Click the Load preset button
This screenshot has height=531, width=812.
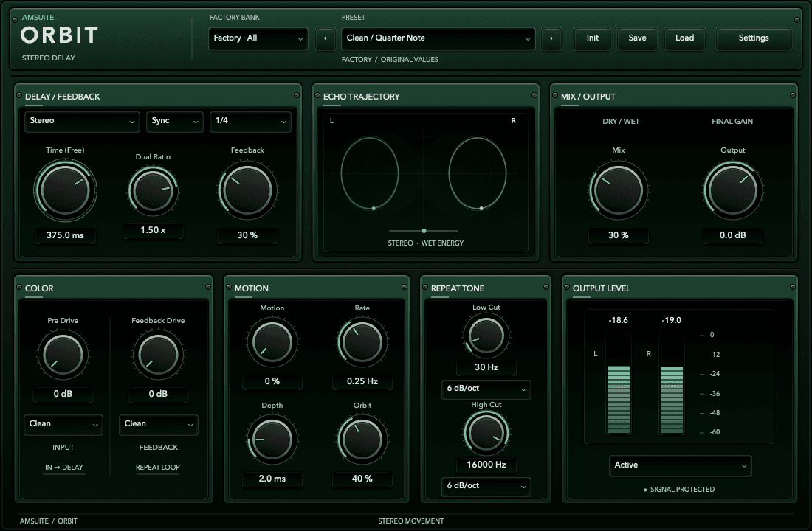684,38
